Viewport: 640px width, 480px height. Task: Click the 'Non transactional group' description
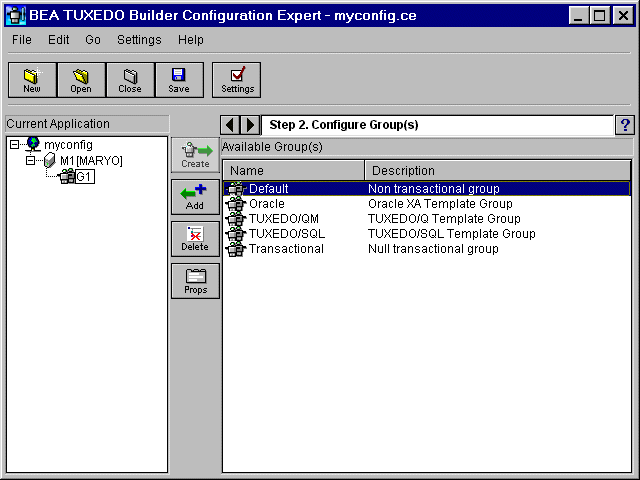pyautogui.click(x=433, y=189)
